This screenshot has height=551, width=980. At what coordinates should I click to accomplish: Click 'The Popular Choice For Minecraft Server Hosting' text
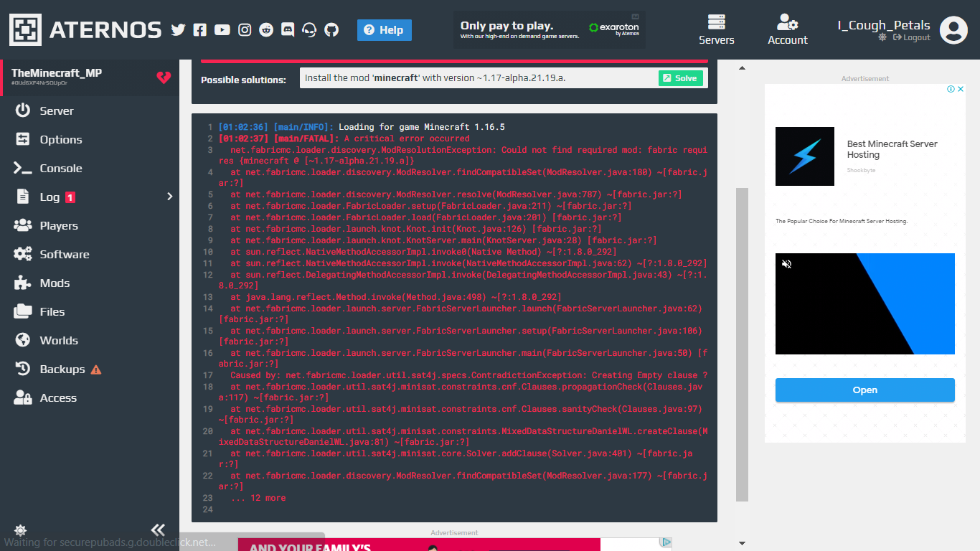click(842, 221)
